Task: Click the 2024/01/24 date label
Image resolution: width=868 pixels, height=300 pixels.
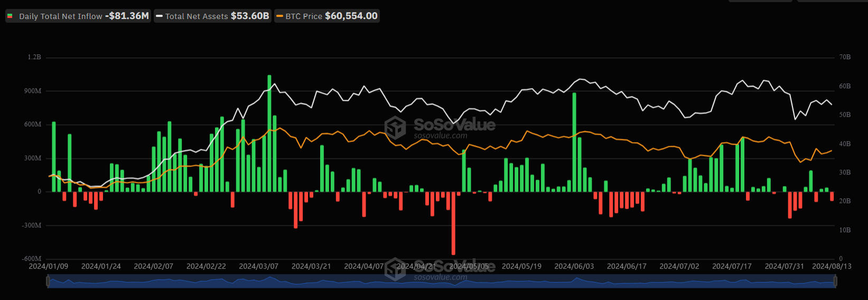Action: coord(101,266)
